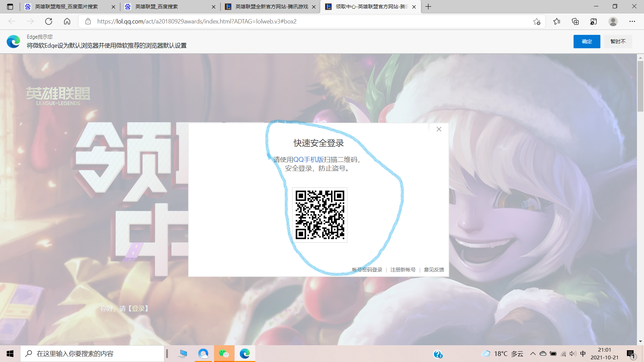Viewport: 644px width, 362px height.
Task: Switch to 英雄联盟海报_百度图片搜索 tab
Action: pyautogui.click(x=66, y=7)
